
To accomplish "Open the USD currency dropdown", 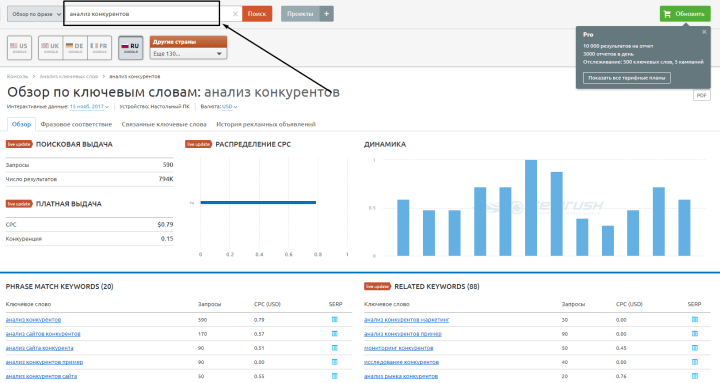I will point(230,107).
